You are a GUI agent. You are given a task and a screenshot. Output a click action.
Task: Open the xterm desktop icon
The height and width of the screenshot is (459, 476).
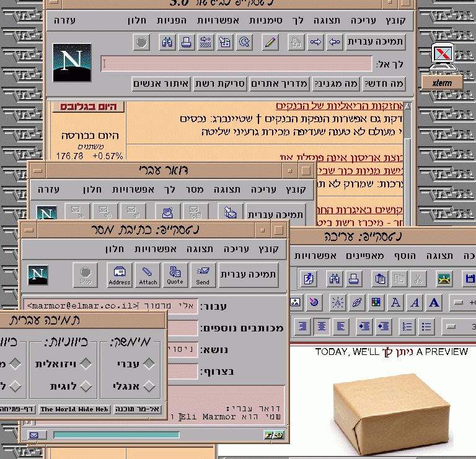pyautogui.click(x=443, y=65)
